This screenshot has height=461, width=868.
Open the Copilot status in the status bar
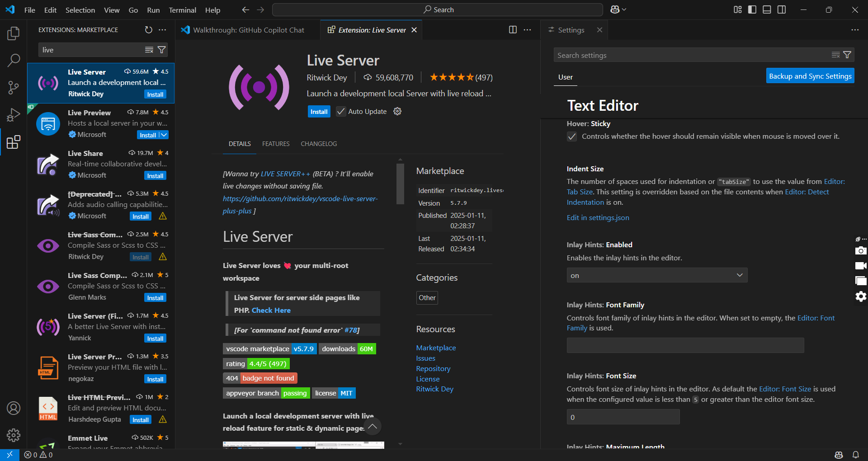tap(839, 455)
